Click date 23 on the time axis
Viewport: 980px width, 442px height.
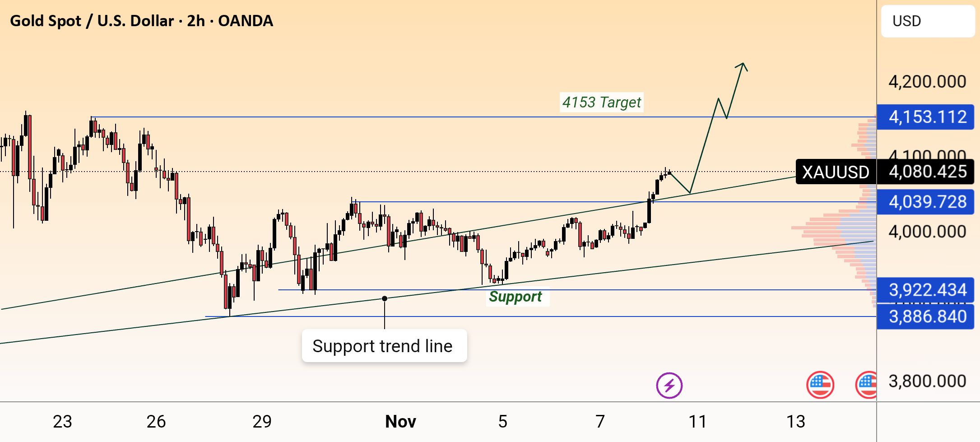click(x=62, y=422)
